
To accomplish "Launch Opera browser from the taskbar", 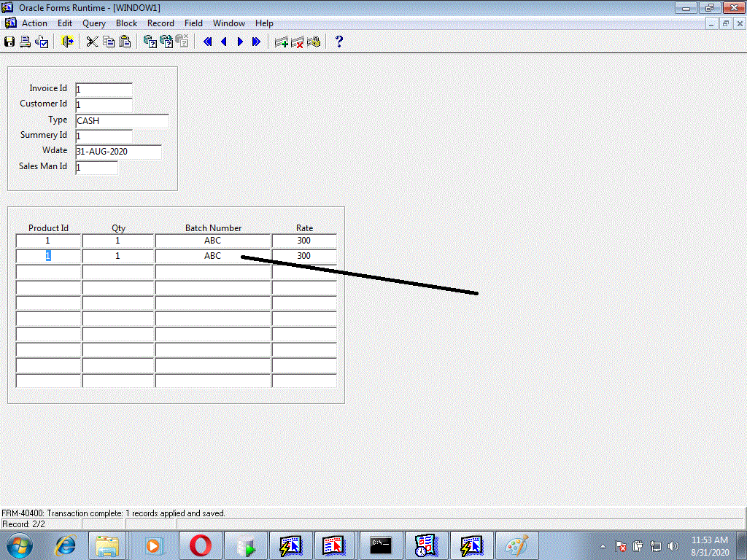I will tap(201, 545).
